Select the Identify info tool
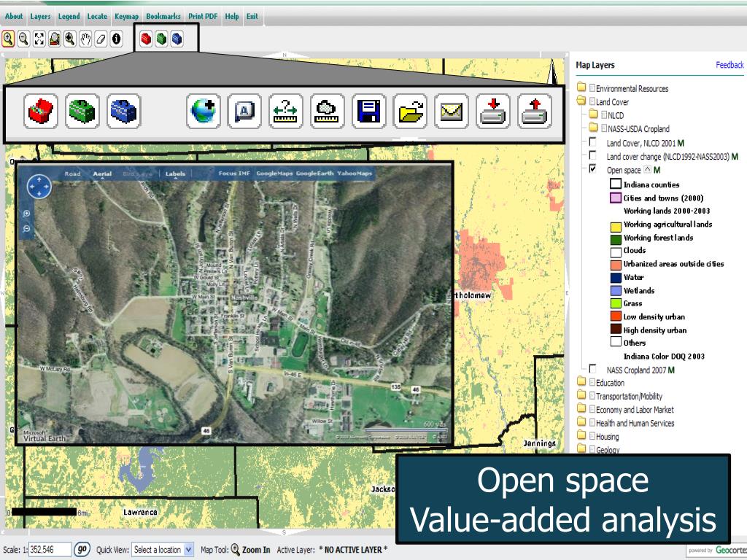 116,39
